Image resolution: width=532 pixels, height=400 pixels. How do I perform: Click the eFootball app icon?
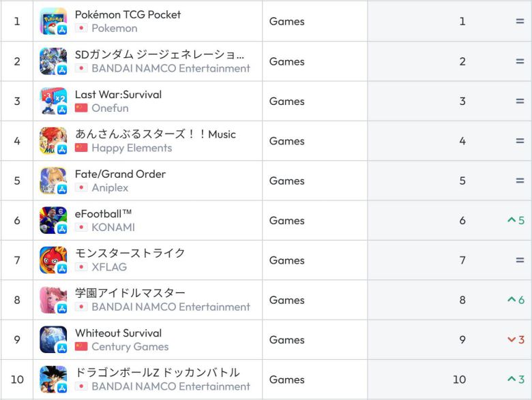point(53,220)
